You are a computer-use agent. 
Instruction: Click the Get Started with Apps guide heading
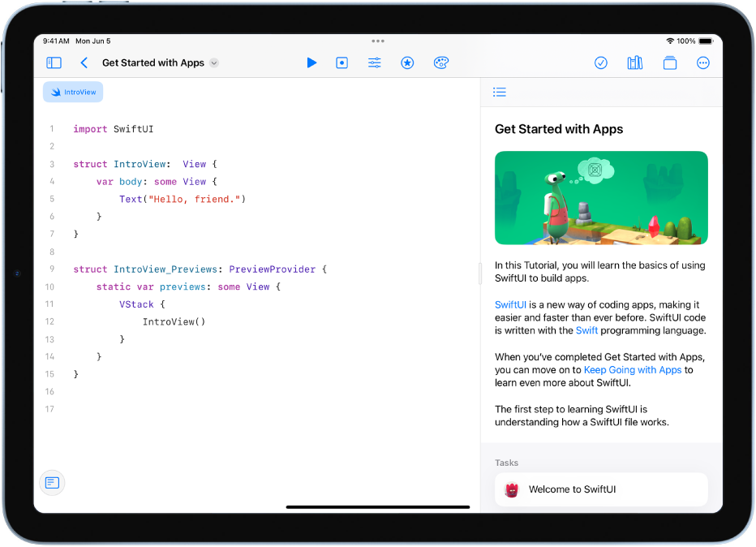(x=559, y=129)
